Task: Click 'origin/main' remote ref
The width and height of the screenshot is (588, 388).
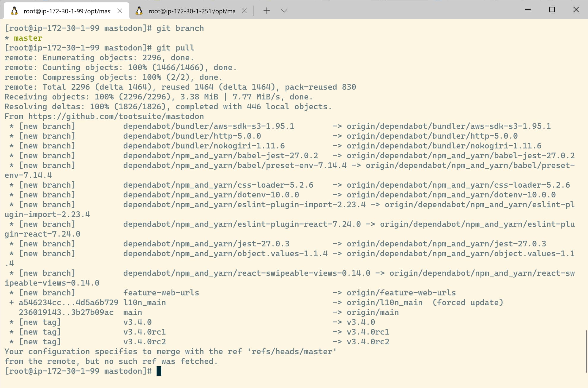Action: pyautogui.click(x=373, y=312)
